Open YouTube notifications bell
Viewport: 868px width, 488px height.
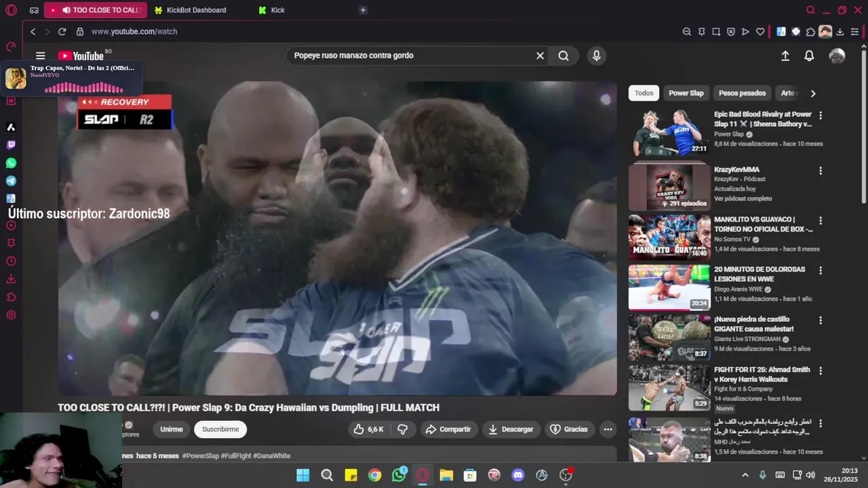point(809,56)
